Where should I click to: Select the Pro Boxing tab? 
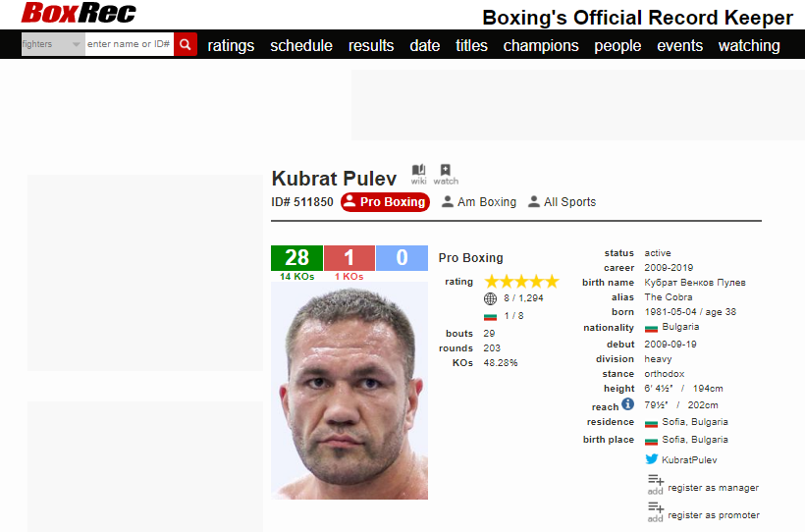pyautogui.click(x=385, y=202)
